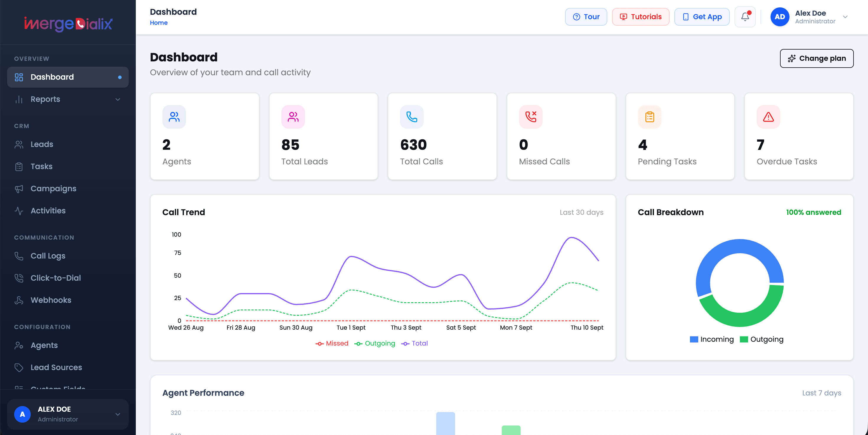The height and width of the screenshot is (435, 868).
Task: Toggle Outgoing in Call Breakdown legend
Action: pyautogui.click(x=761, y=339)
